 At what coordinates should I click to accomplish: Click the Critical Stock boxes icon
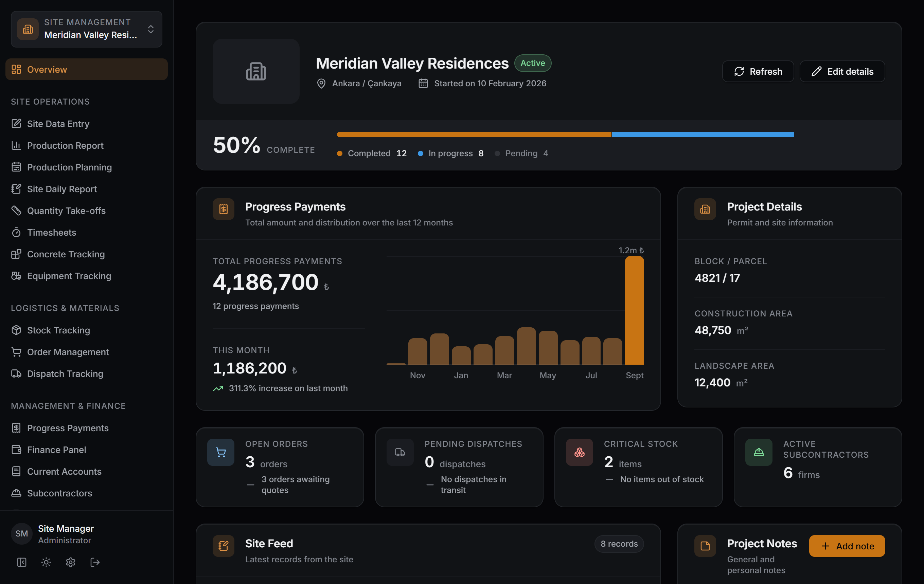click(x=580, y=452)
